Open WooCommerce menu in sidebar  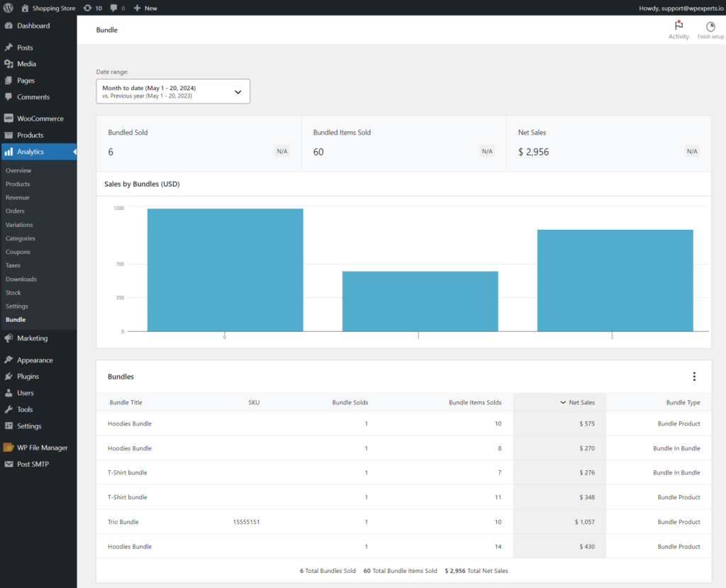point(40,118)
